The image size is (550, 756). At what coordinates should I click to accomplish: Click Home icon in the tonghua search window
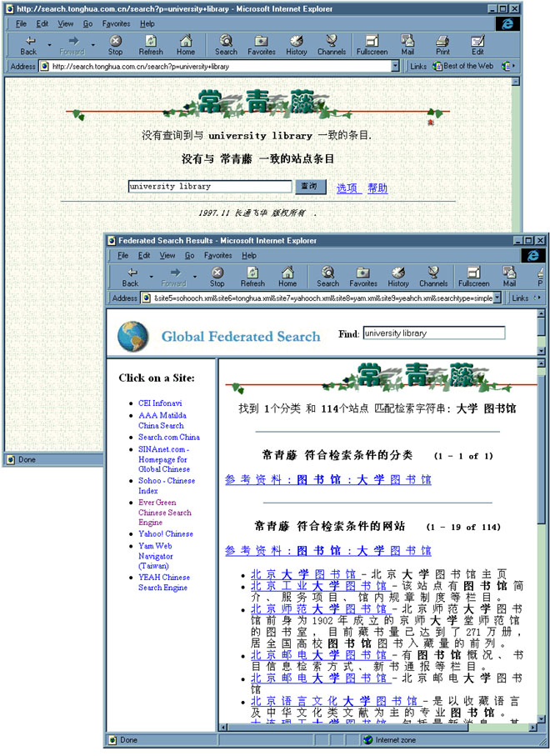pyautogui.click(x=186, y=45)
